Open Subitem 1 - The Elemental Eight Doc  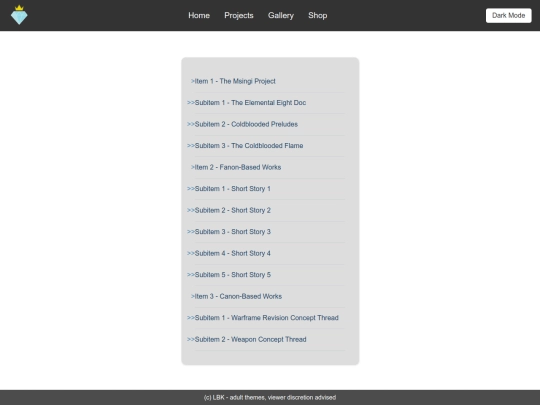click(x=250, y=103)
